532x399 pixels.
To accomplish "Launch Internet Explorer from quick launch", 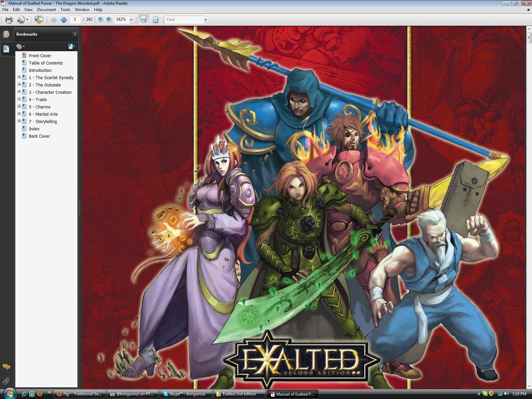I will (x=24, y=394).
